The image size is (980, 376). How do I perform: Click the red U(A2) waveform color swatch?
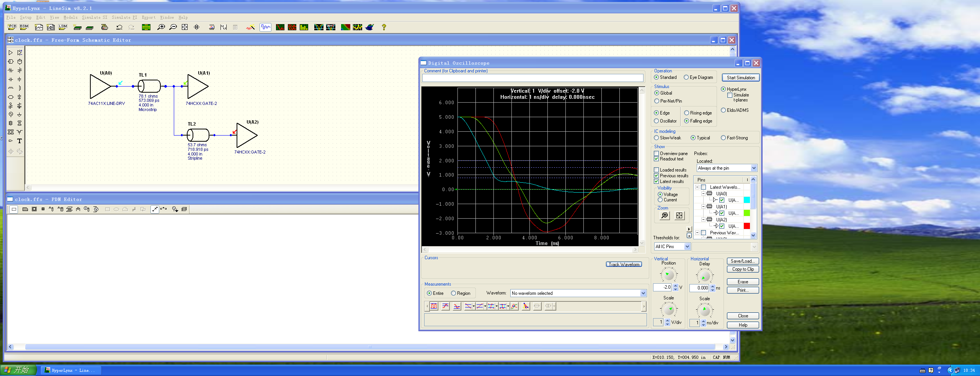click(746, 226)
